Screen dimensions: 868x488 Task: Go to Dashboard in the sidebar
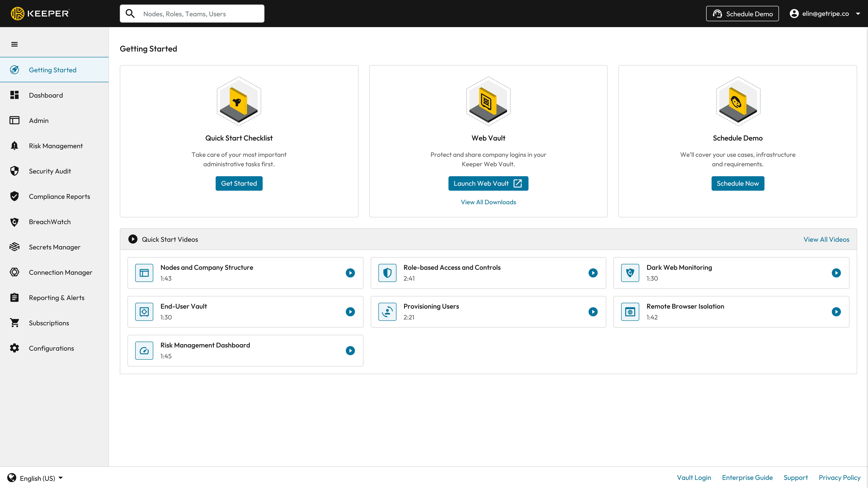(x=54, y=95)
